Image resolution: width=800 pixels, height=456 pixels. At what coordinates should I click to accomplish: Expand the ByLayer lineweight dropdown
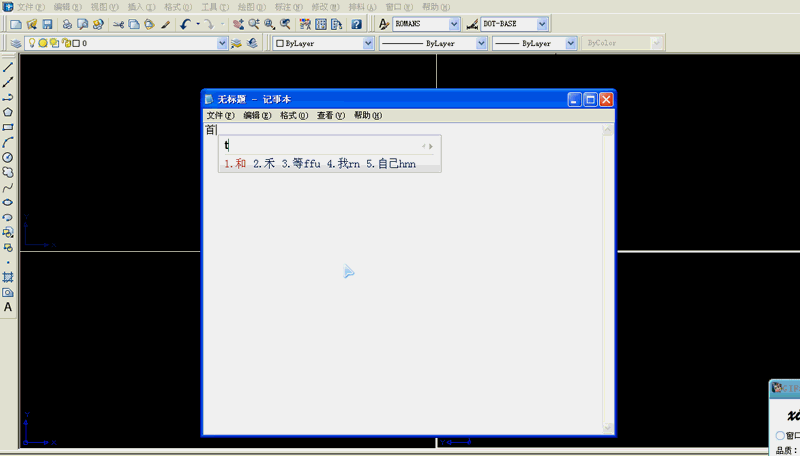pyautogui.click(x=571, y=43)
